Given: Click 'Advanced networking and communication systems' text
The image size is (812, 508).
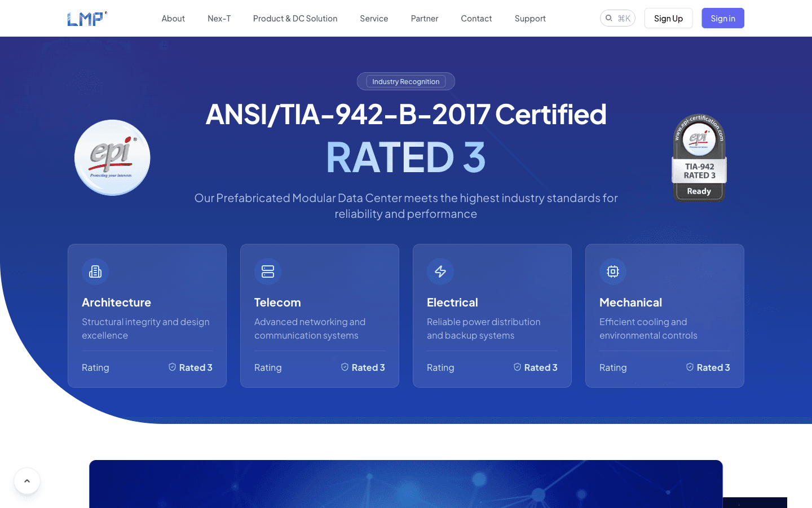Looking at the screenshot, I should point(310,329).
